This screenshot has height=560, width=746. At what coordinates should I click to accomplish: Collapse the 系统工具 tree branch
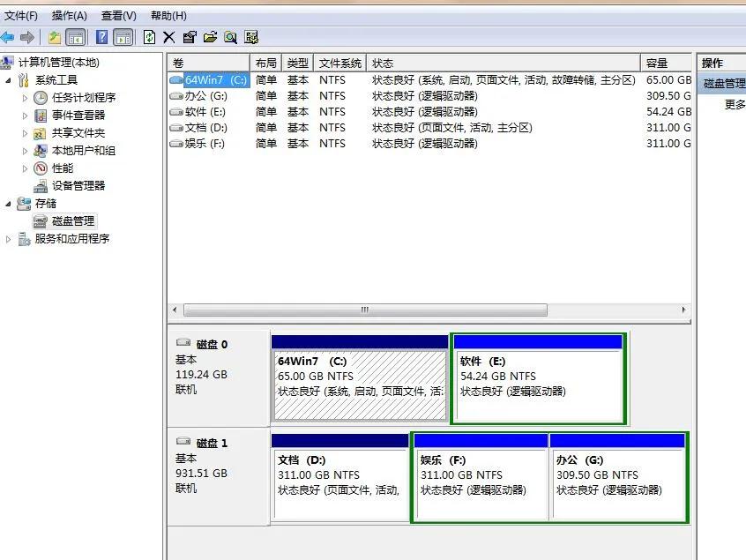click(x=10, y=79)
